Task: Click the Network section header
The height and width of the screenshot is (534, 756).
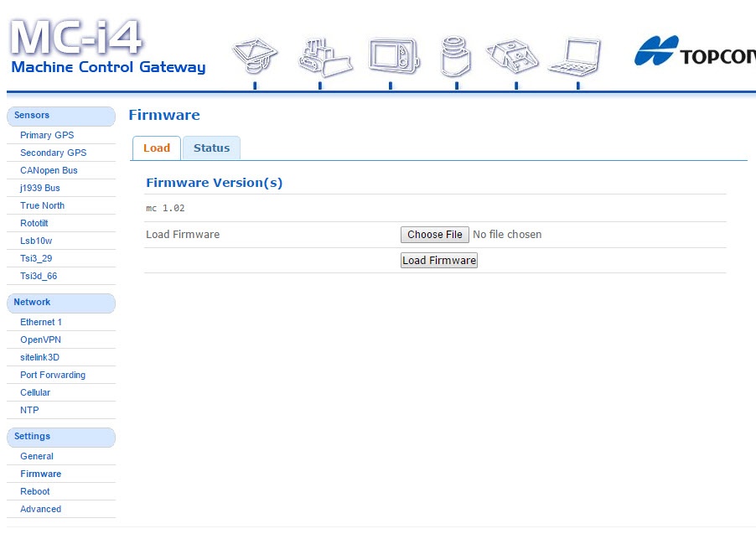Action: pyautogui.click(x=61, y=303)
